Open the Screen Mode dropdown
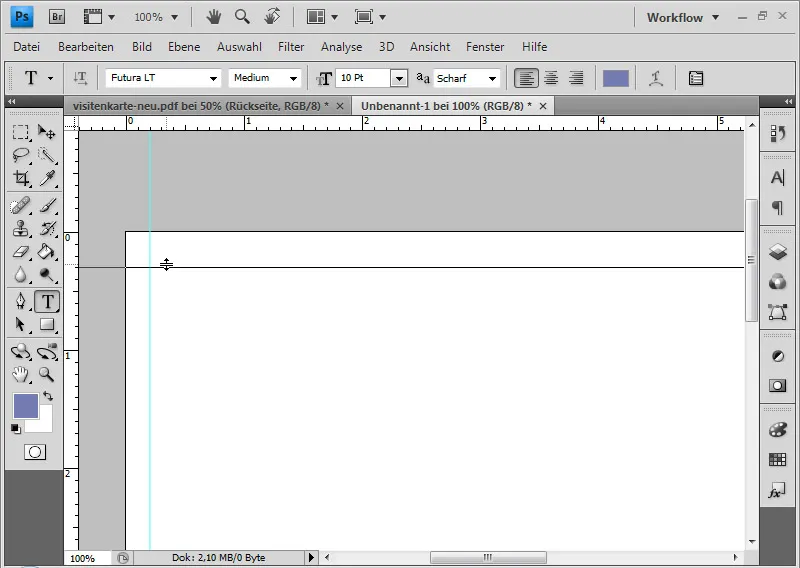Image resolution: width=800 pixels, height=568 pixels. click(370, 17)
